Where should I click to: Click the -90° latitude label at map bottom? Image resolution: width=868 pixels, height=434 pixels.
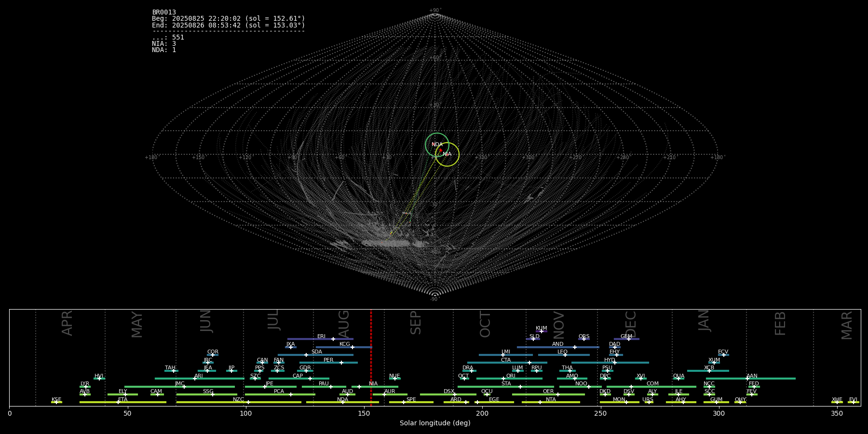click(434, 299)
